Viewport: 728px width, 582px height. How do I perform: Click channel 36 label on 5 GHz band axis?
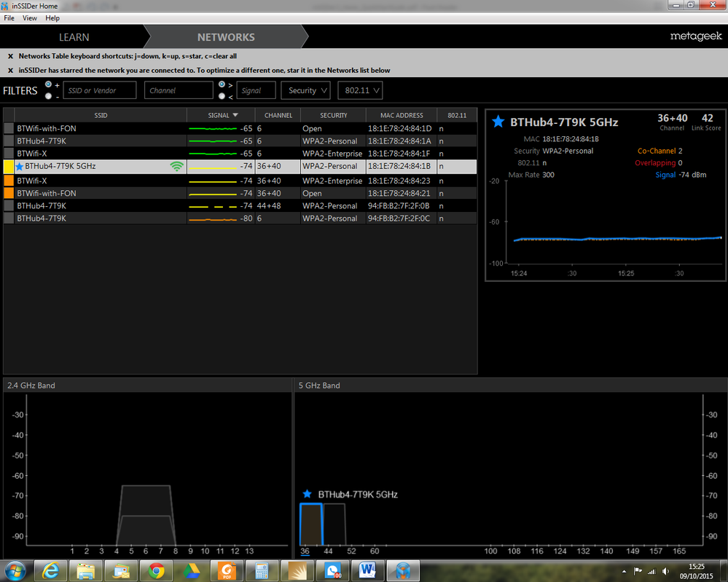point(305,551)
